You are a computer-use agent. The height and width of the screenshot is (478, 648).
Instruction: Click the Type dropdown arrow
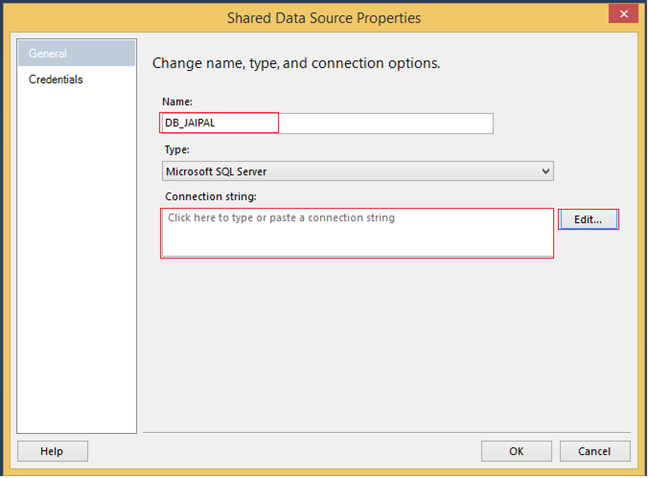pos(545,171)
